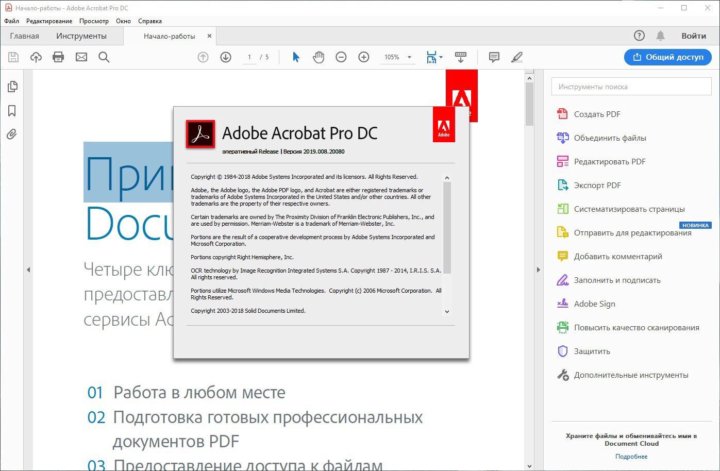Viewport: 720px width, 471px height.
Task: Open notifications bell icon
Action: (x=660, y=35)
